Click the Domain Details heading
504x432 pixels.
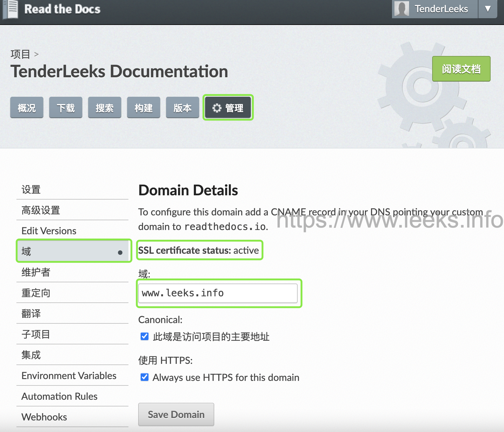tap(188, 190)
